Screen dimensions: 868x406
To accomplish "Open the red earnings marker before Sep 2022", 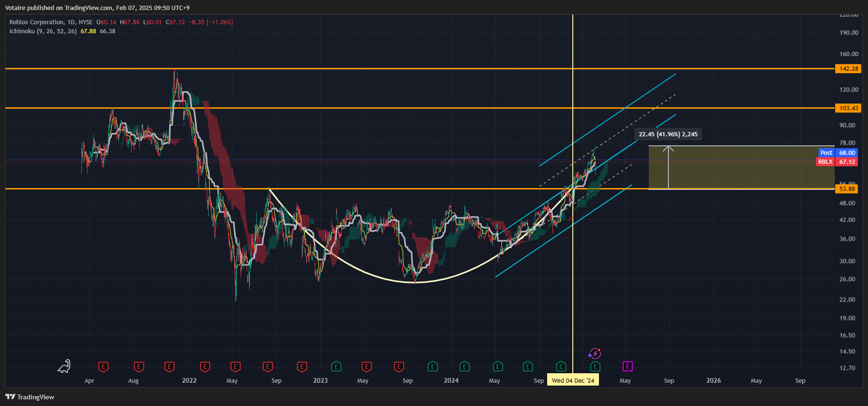I will pos(268,367).
